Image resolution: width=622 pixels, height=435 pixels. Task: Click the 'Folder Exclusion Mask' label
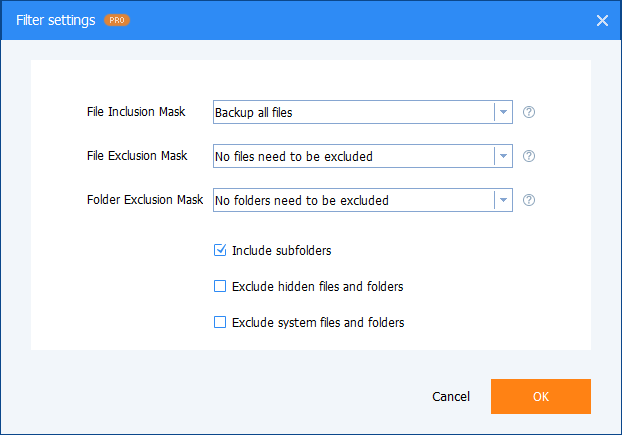(x=145, y=200)
